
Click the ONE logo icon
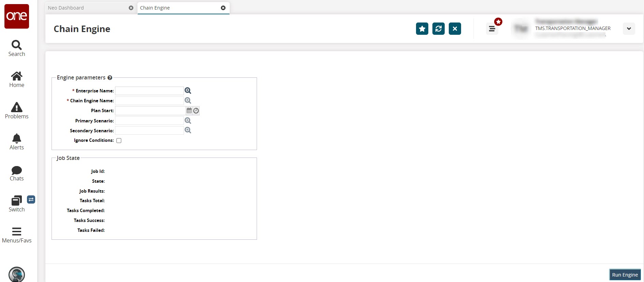tap(17, 16)
